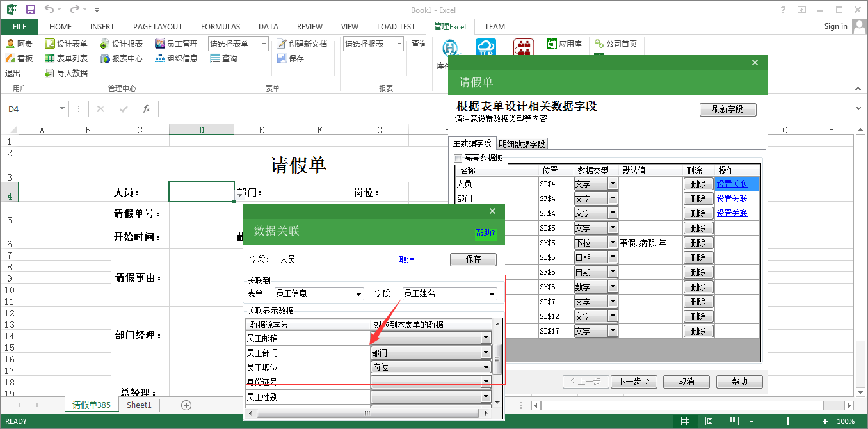Switch to the INSERT ribbon tab

click(x=102, y=27)
